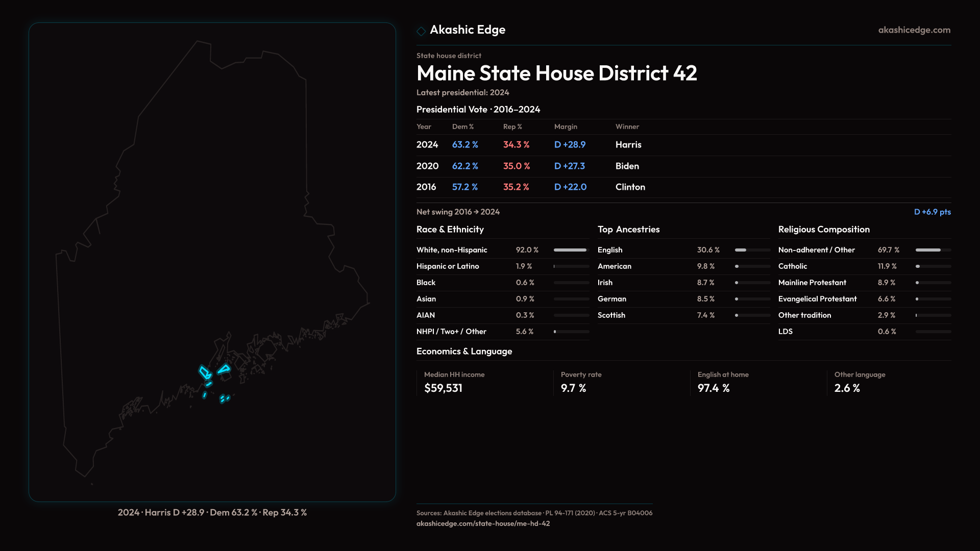This screenshot has height=551, width=980.
Task: Click the Maine State House District 42 title
Action: click(x=556, y=73)
